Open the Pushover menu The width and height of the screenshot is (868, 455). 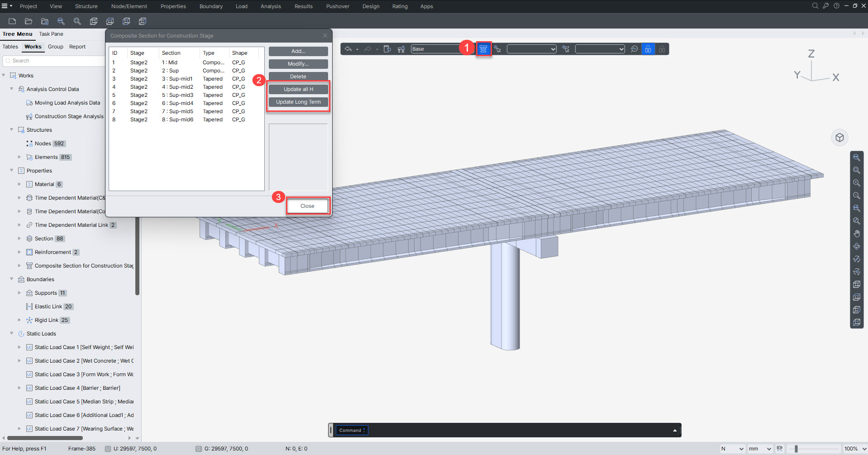tap(338, 6)
